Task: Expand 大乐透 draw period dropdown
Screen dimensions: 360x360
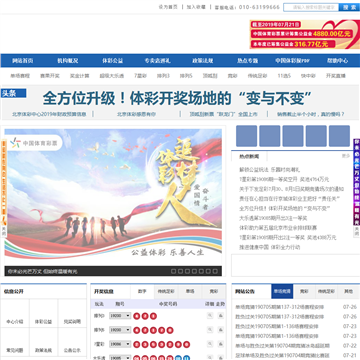Action: [120, 358]
